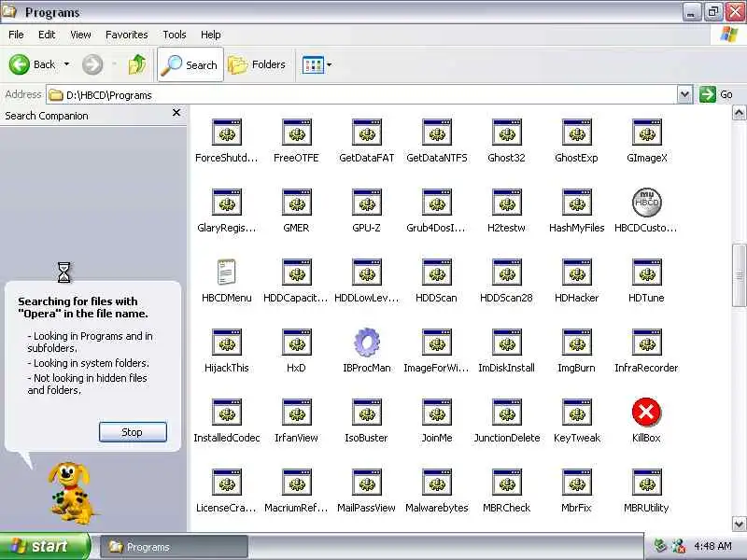The image size is (747, 560).
Task: Stop the search
Action: pyautogui.click(x=133, y=432)
